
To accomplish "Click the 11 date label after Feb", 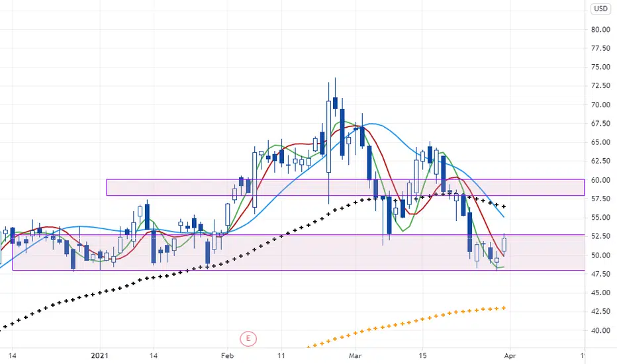I will 281,356.
